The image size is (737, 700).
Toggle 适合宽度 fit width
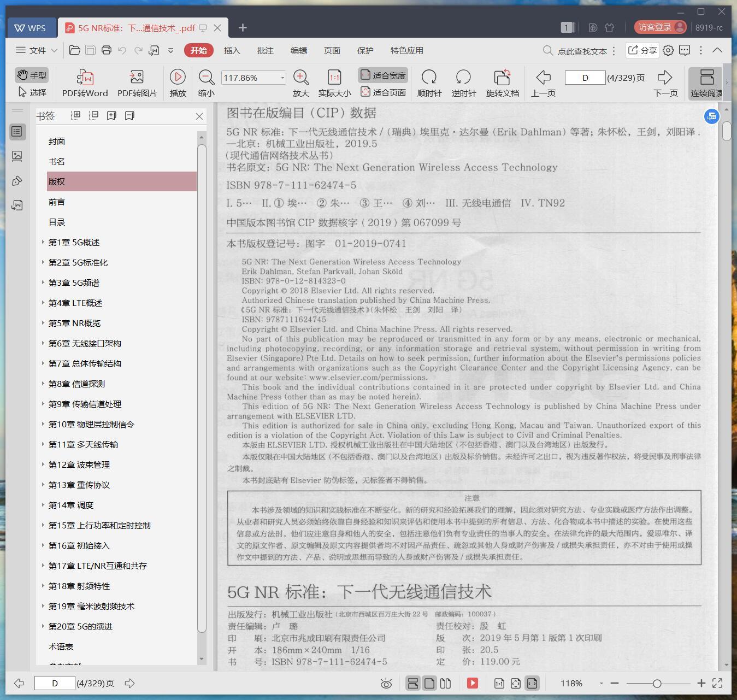coord(383,75)
